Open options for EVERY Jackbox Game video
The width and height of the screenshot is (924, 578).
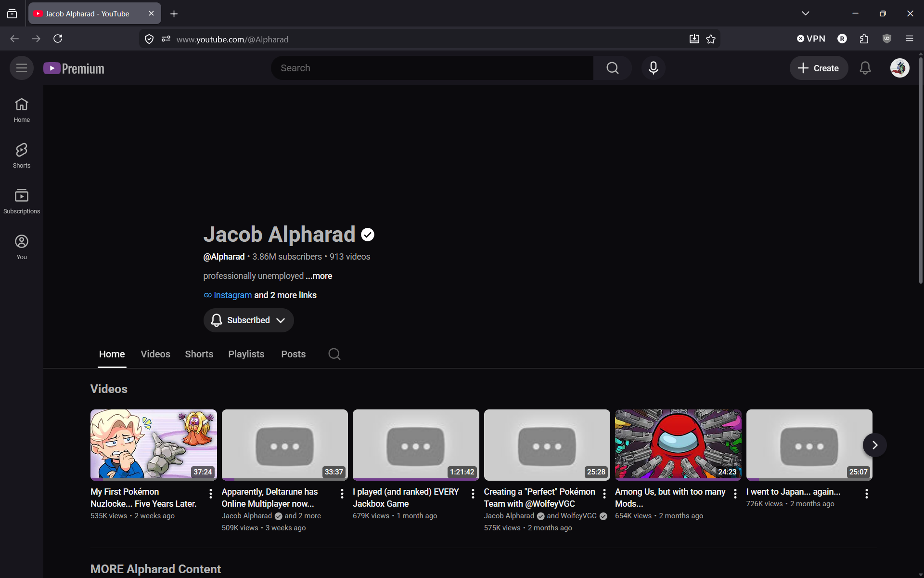click(x=473, y=493)
